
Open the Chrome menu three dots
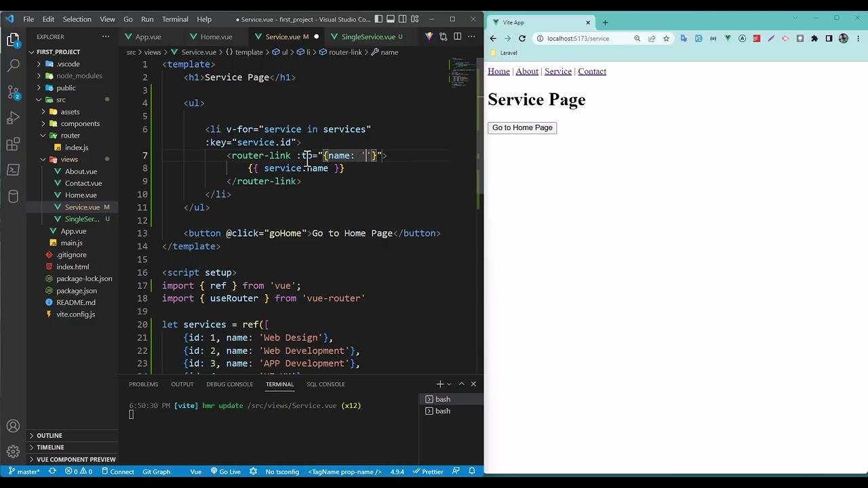point(858,39)
